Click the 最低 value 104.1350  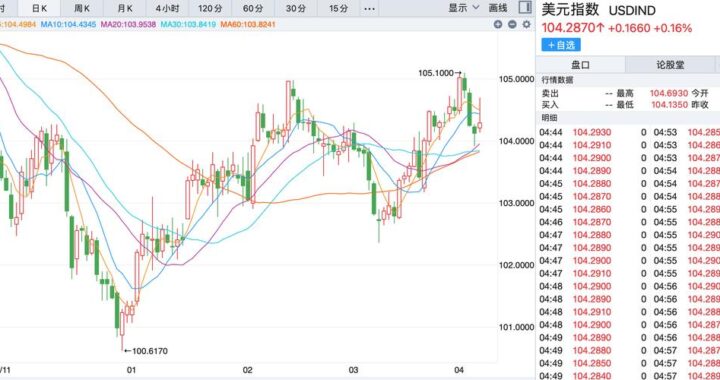669,105
